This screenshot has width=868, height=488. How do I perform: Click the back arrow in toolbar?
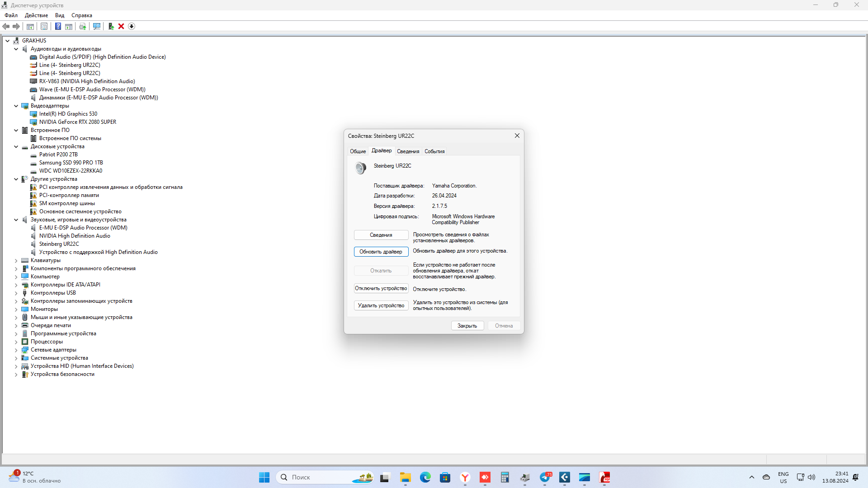click(6, 26)
